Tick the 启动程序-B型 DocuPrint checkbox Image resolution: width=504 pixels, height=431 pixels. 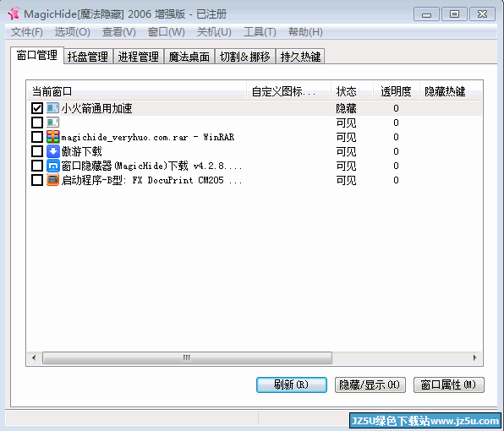[37, 180]
